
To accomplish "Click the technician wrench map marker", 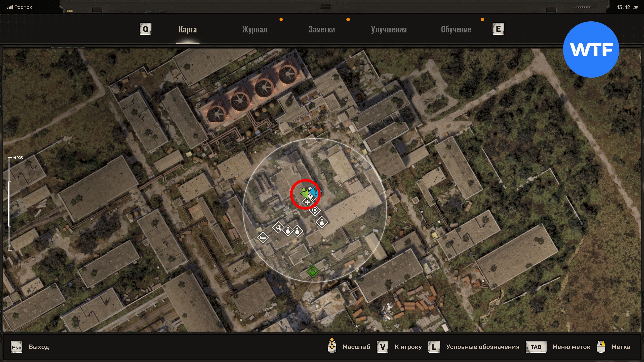I will pyautogui.click(x=278, y=228).
